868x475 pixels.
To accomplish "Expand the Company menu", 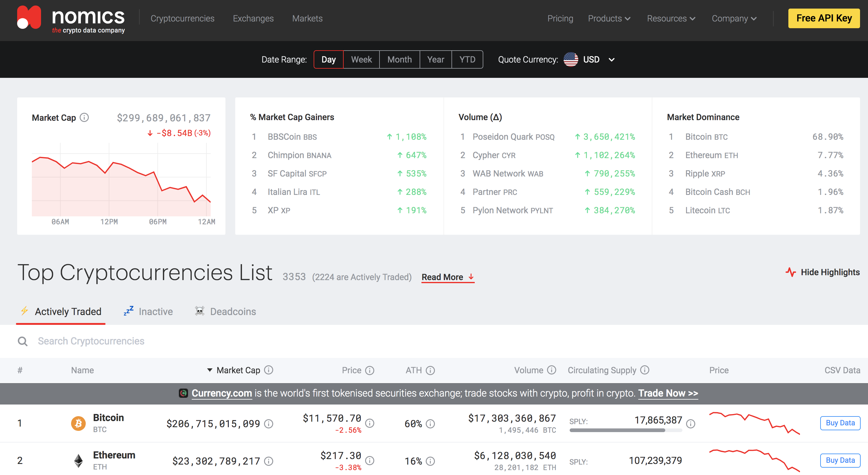I will point(734,19).
